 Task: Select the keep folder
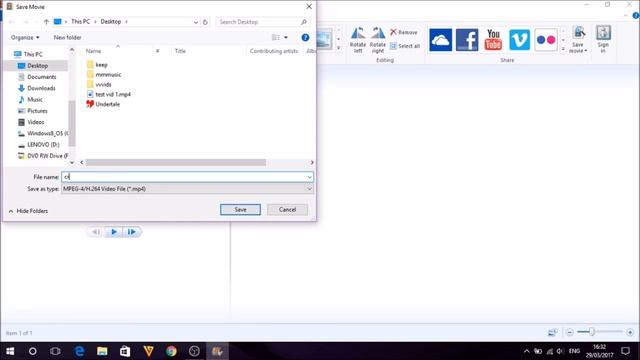pos(97,64)
